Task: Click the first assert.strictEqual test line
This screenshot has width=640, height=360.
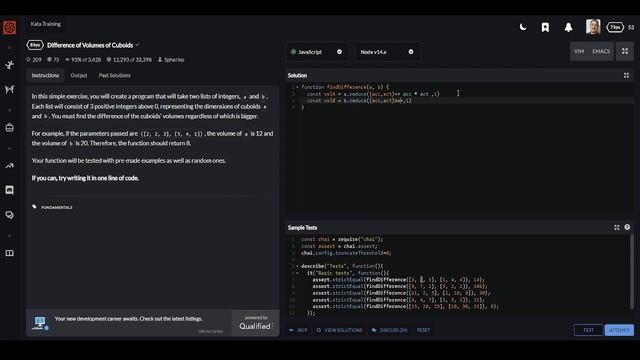Action: pyautogui.click(x=398, y=280)
